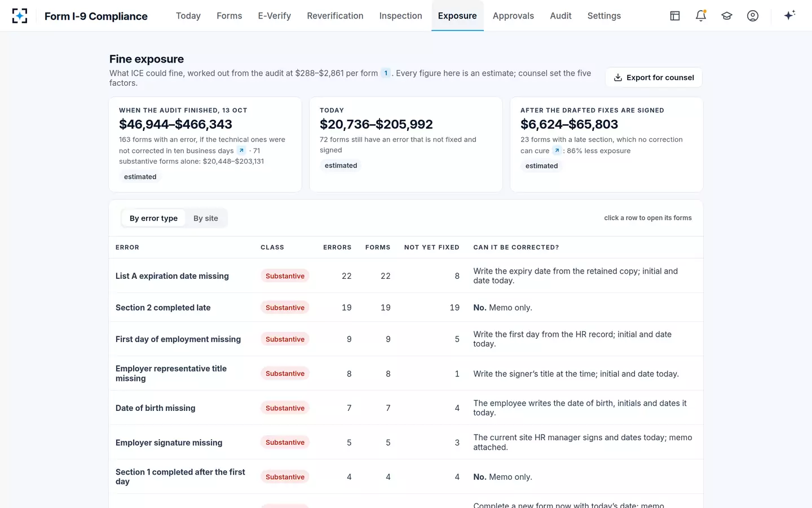Click the CLASS column header

tap(272, 247)
